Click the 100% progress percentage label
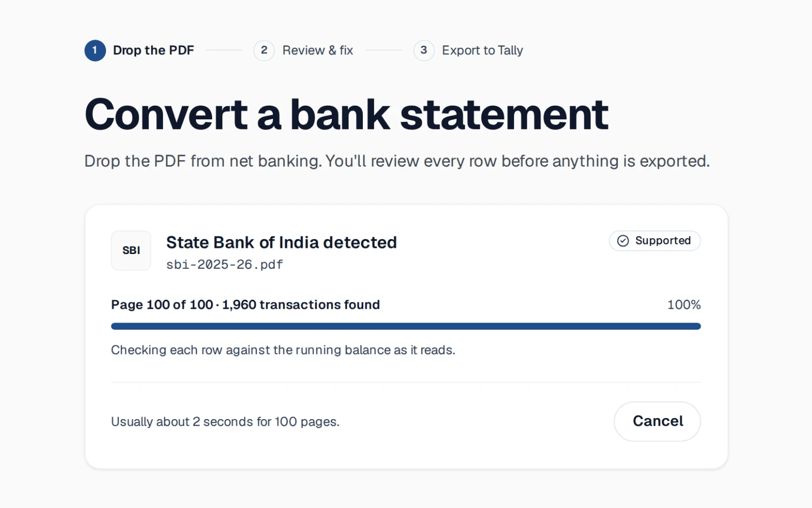 [684, 305]
